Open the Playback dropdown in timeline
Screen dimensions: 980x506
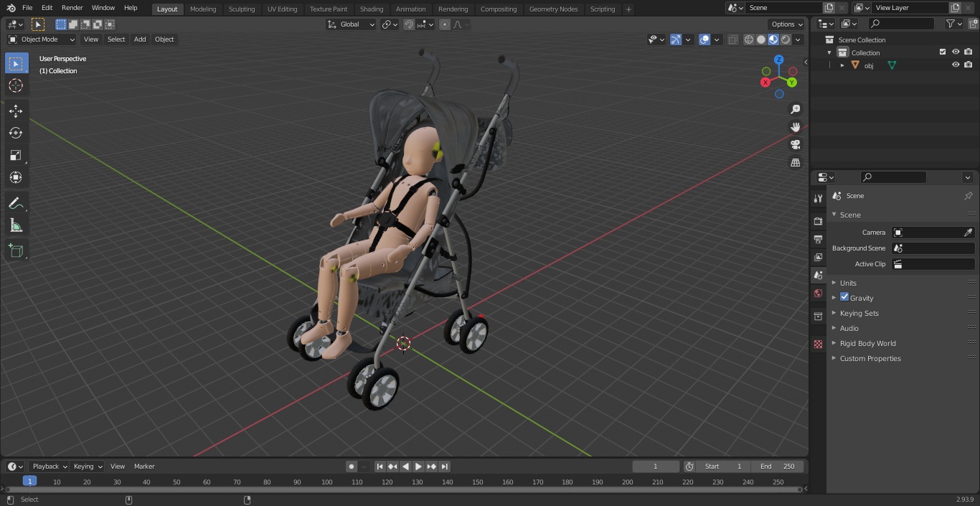click(49, 467)
